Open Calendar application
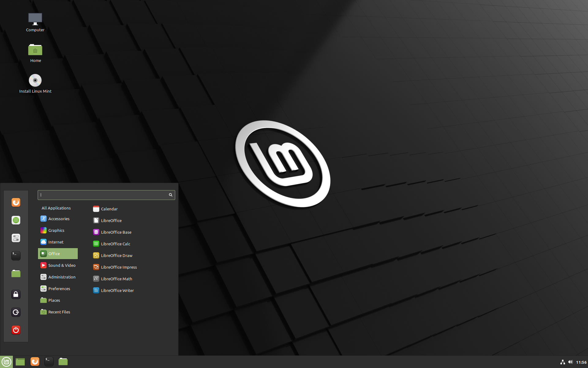The width and height of the screenshot is (588, 368). point(109,208)
